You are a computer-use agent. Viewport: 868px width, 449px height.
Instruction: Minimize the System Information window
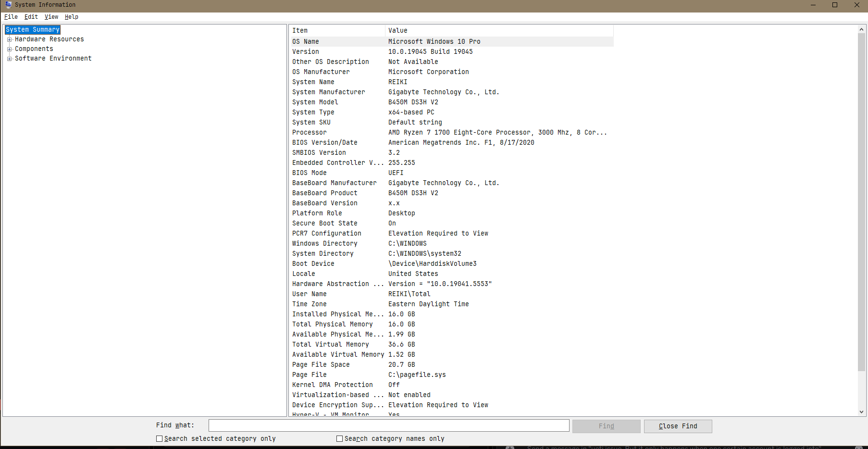(813, 5)
